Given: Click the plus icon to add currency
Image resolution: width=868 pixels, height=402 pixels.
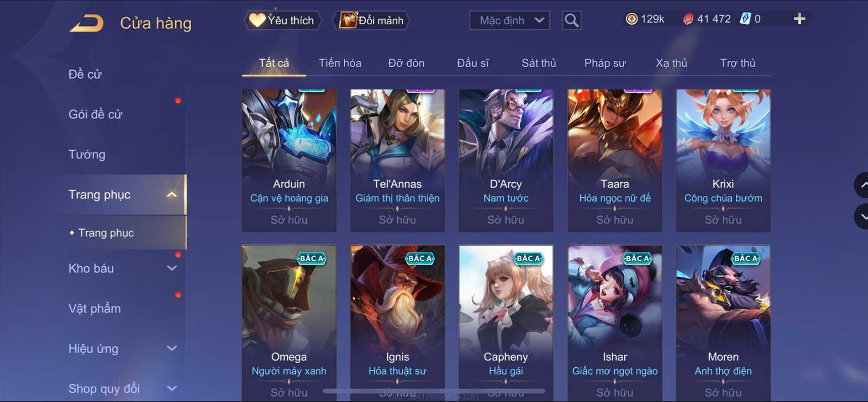Looking at the screenshot, I should coord(799,19).
